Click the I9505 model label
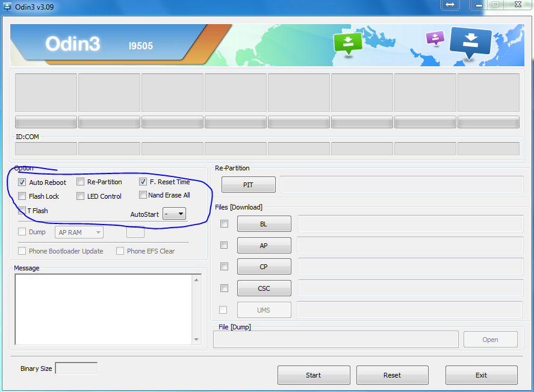The height and width of the screenshot is (392, 534). coord(141,46)
